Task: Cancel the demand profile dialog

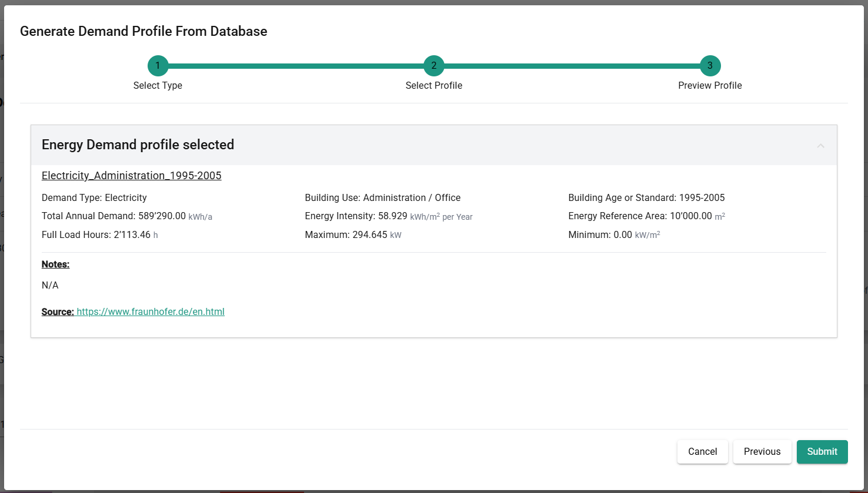Action: pos(702,452)
